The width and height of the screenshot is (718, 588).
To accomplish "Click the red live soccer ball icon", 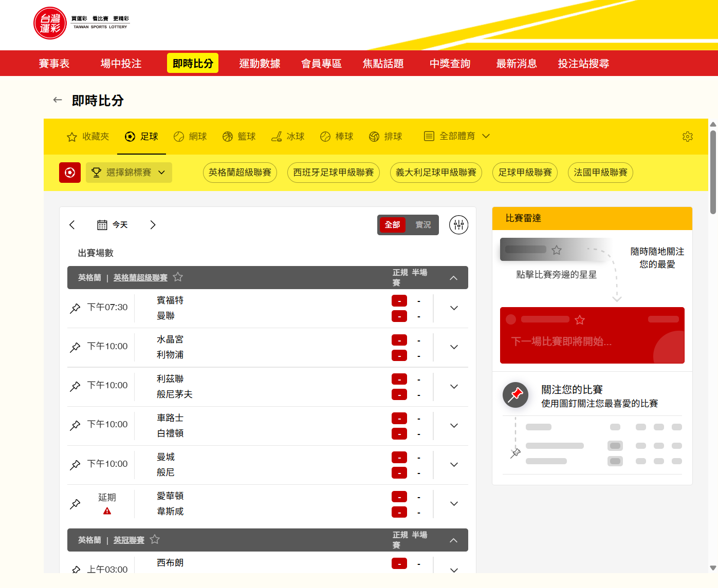I will tap(70, 173).
